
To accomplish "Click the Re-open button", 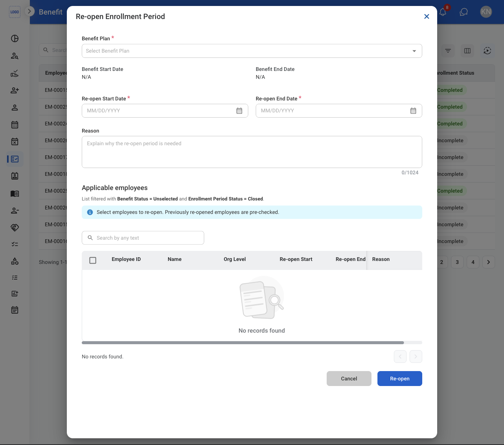I will [x=400, y=379].
